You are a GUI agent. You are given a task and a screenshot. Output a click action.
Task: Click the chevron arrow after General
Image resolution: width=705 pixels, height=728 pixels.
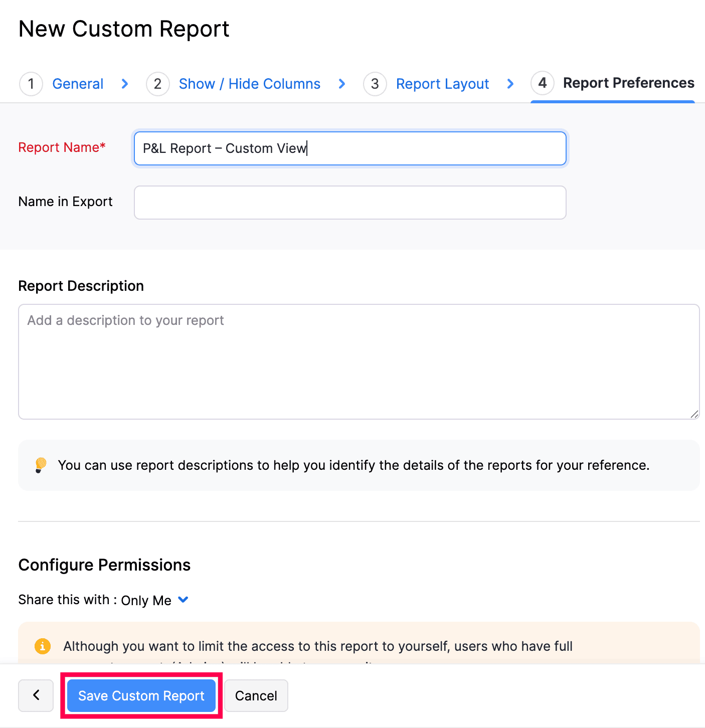point(124,84)
